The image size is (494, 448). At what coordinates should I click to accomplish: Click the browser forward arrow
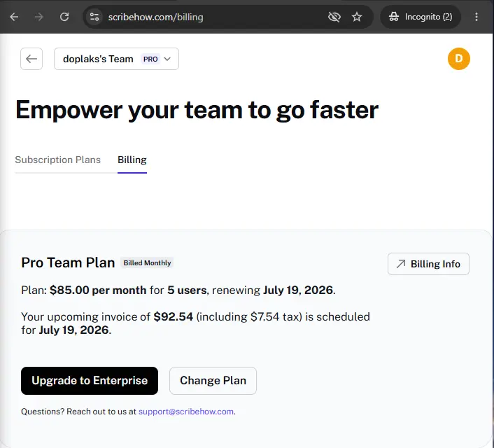tap(38, 17)
